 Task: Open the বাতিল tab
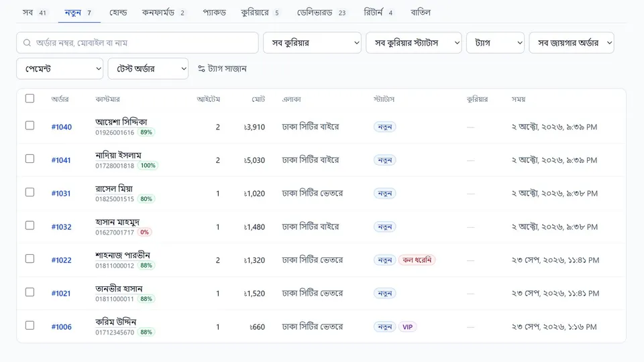point(421,13)
